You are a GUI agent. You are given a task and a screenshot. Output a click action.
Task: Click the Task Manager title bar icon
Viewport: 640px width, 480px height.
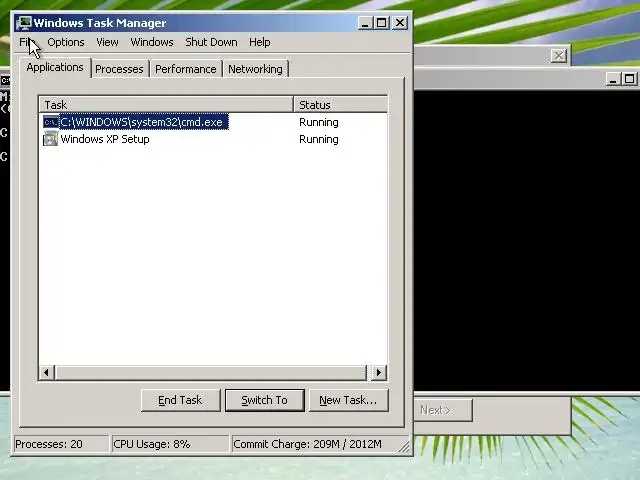point(24,23)
